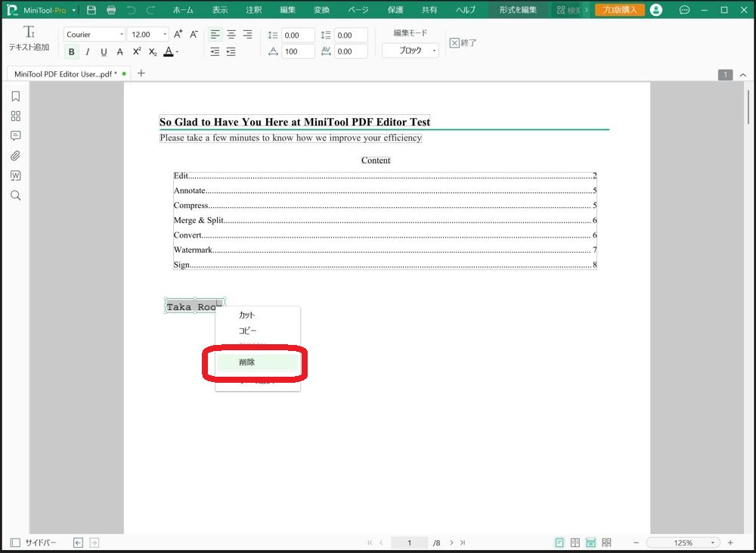Click the プロ版購入 (Buy Pro) button
756x553 pixels.
click(620, 10)
